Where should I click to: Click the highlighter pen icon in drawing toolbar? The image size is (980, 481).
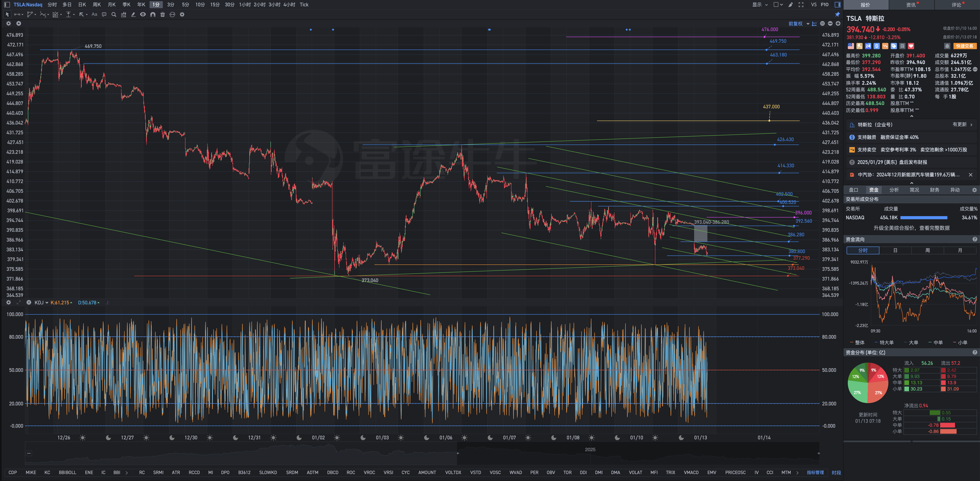[x=133, y=14]
